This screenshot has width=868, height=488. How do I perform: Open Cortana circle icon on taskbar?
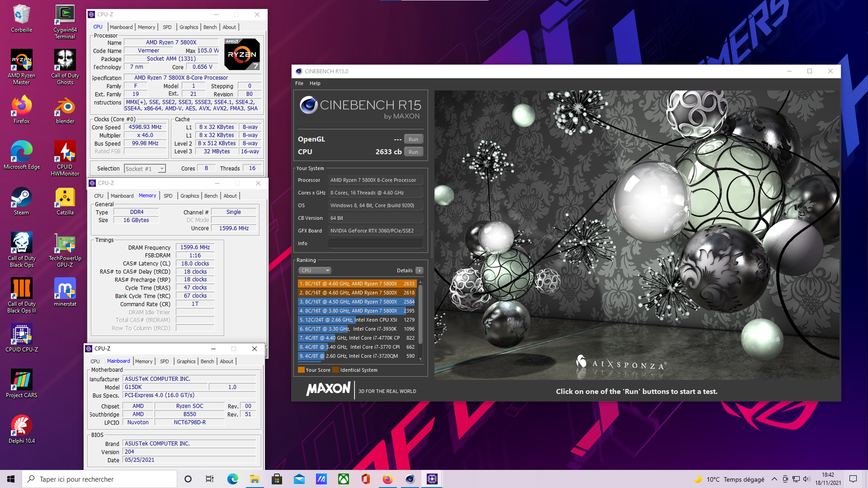[x=188, y=479]
